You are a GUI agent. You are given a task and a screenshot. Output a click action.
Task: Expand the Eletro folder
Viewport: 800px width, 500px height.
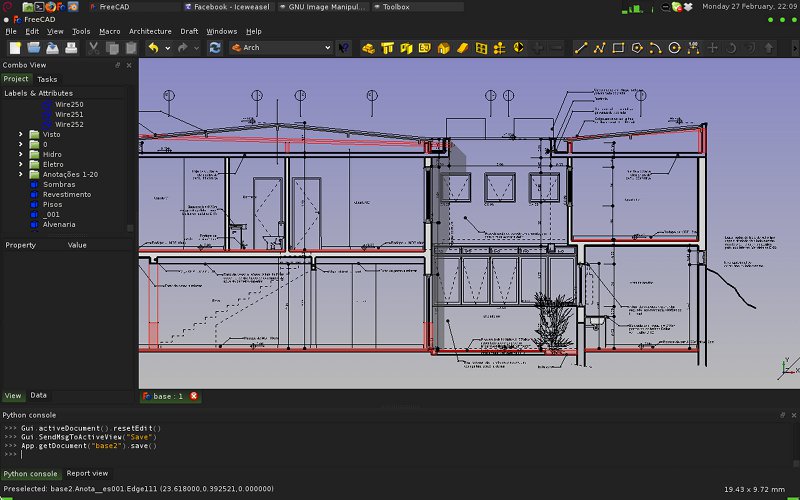(20, 164)
